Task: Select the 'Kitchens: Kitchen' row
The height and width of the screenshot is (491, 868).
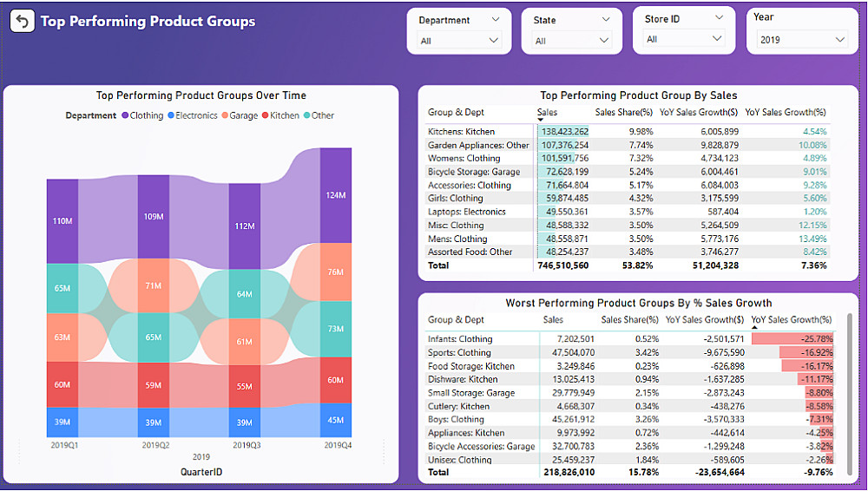Action: coord(628,132)
